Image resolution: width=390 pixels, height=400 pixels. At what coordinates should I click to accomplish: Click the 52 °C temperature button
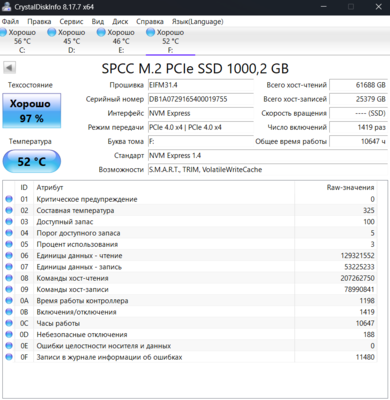32,161
